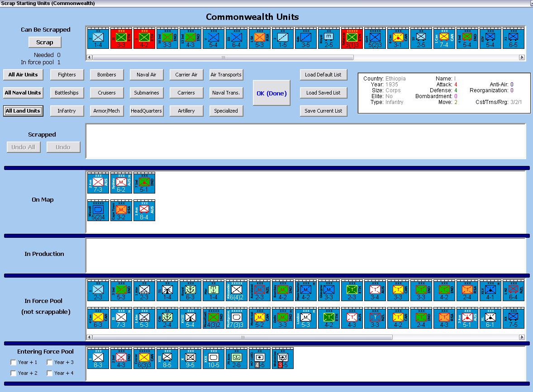533x392 pixels.
Task: Filter by Infantry units
Action: pyautogui.click(x=67, y=111)
